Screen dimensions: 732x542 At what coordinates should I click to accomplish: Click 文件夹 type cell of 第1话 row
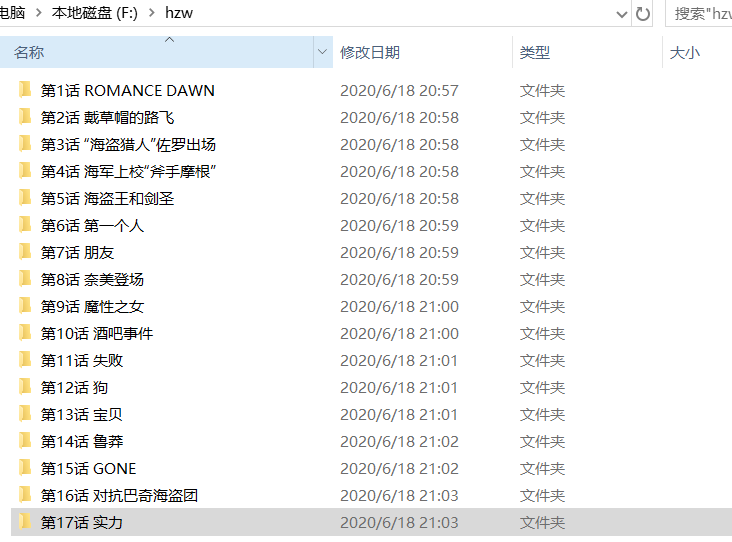[542, 90]
